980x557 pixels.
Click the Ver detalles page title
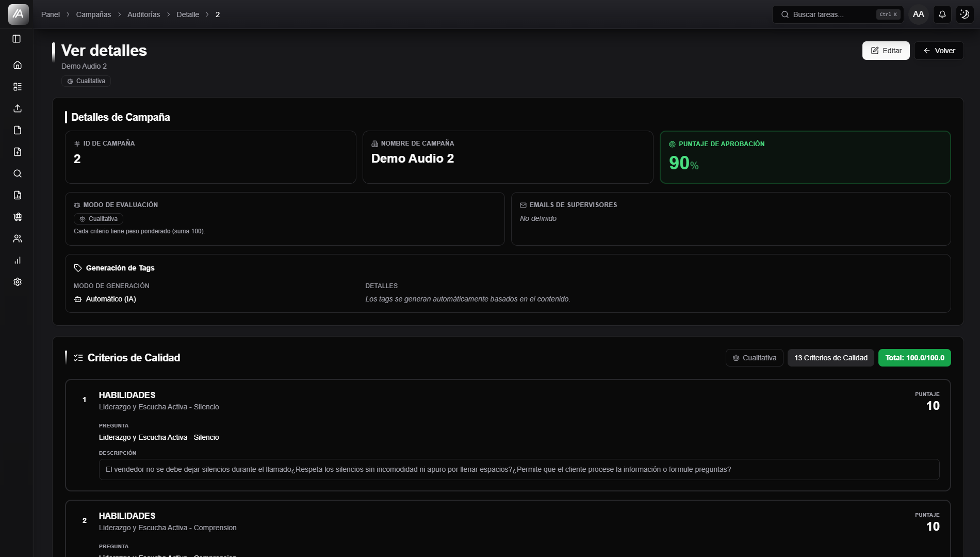(104, 51)
